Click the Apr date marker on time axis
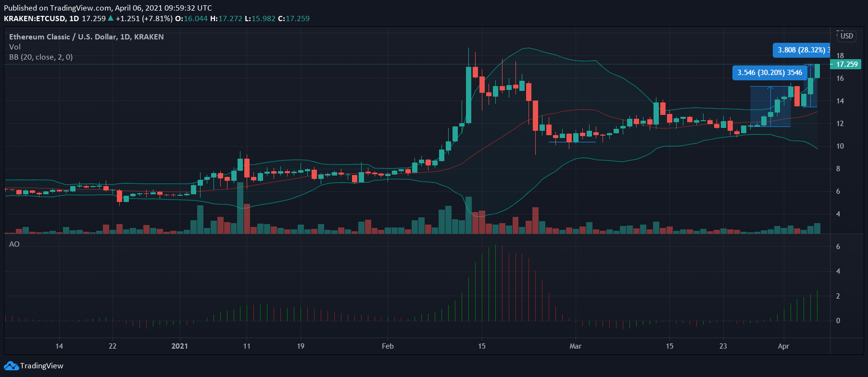Image resolution: width=868 pixels, height=377 pixels. coord(783,346)
